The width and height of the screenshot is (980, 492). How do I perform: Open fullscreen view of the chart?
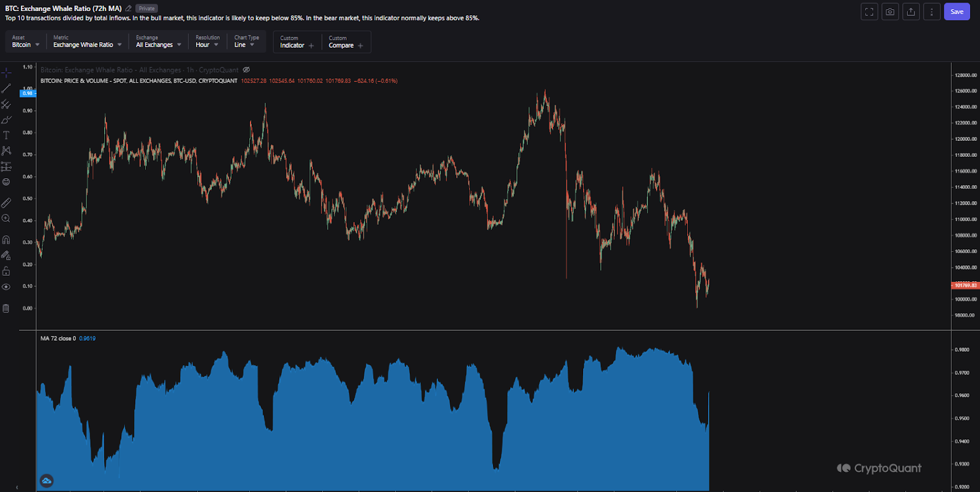(x=869, y=12)
